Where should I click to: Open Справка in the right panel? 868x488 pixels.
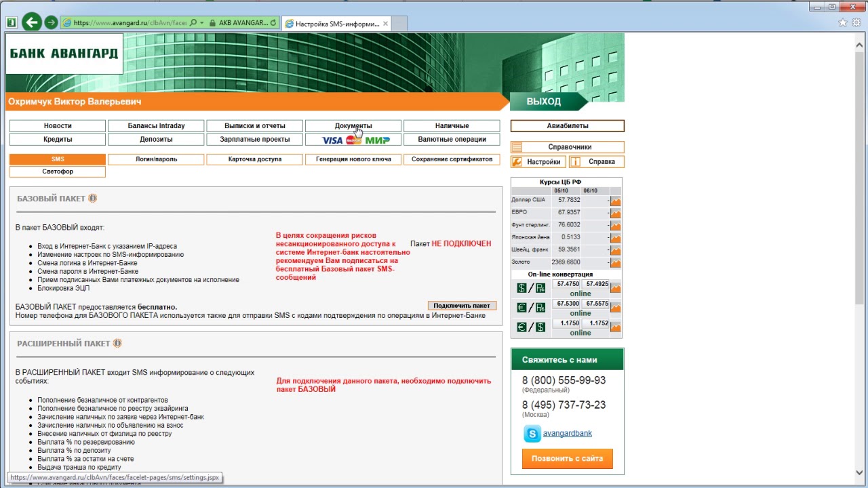[596, 162]
